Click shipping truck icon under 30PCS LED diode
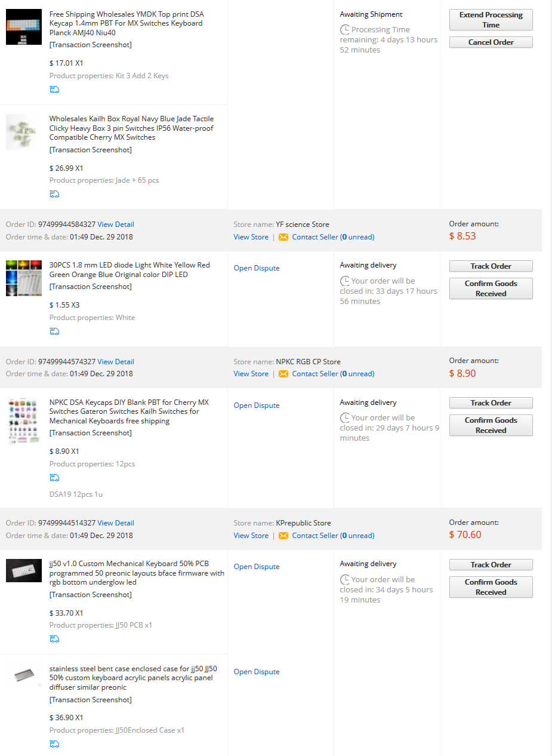The width and height of the screenshot is (552, 756). click(54, 331)
